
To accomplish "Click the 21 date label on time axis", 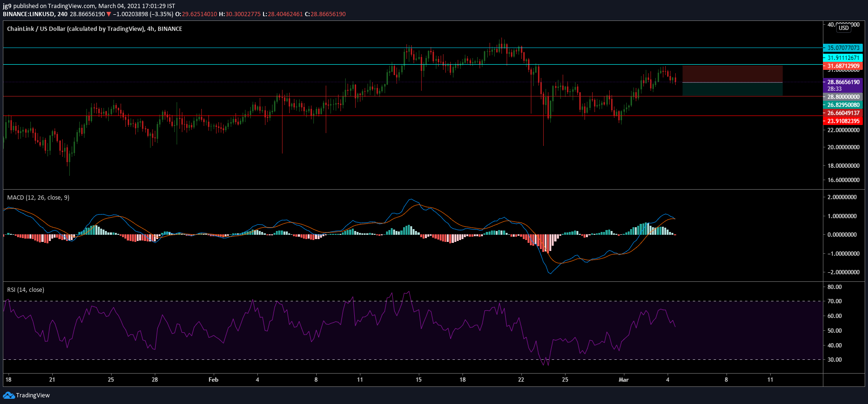I will pyautogui.click(x=52, y=380).
